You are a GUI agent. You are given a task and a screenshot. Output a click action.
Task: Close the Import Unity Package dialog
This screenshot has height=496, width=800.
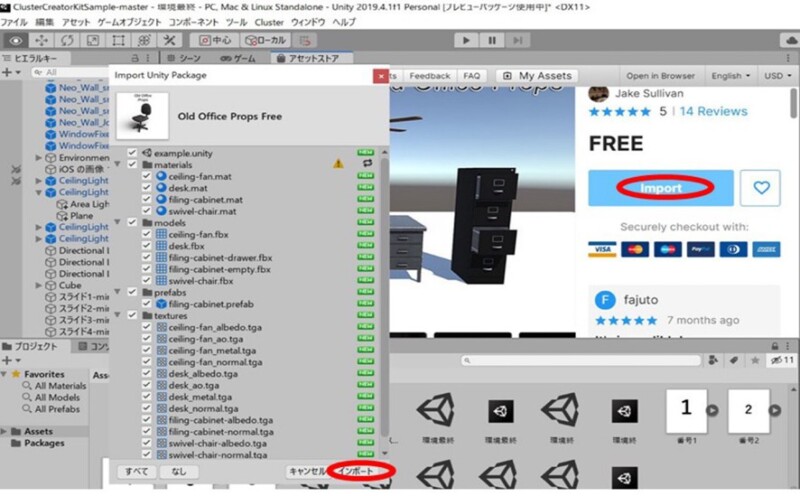click(381, 76)
